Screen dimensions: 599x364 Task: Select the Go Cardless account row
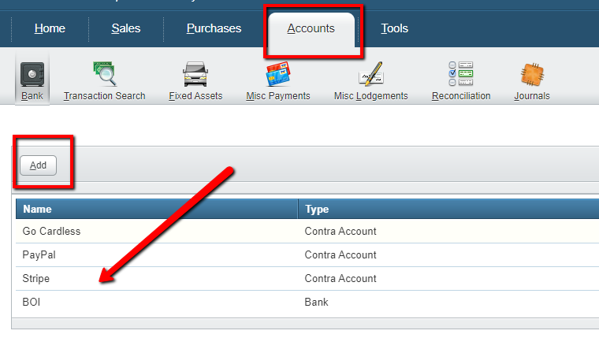[x=52, y=232]
